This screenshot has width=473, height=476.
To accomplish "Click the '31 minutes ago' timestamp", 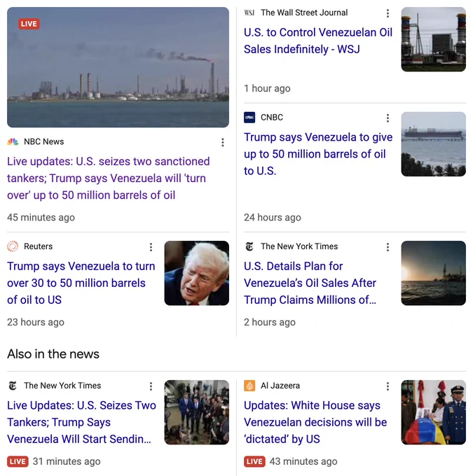I will tap(67, 461).
